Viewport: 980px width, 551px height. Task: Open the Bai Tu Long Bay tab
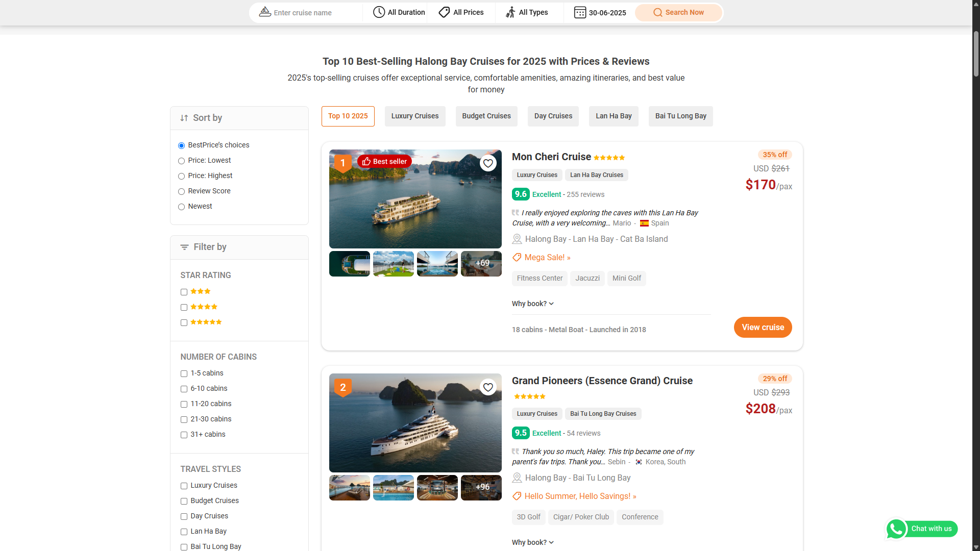tap(680, 116)
